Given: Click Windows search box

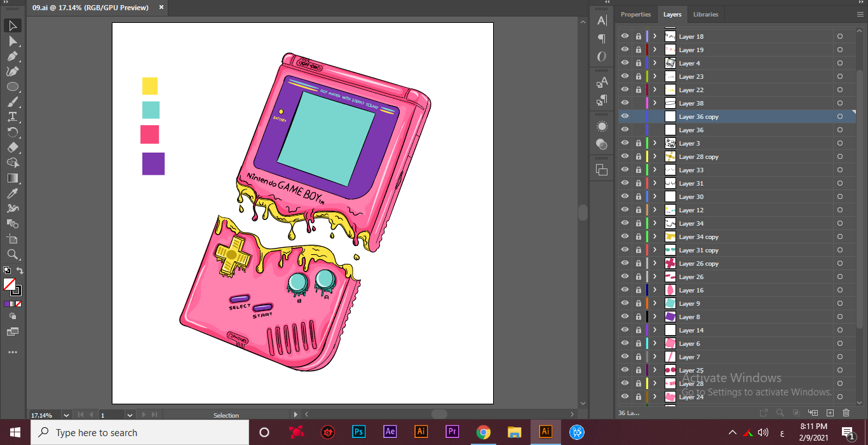Looking at the screenshot, I should [x=140, y=432].
